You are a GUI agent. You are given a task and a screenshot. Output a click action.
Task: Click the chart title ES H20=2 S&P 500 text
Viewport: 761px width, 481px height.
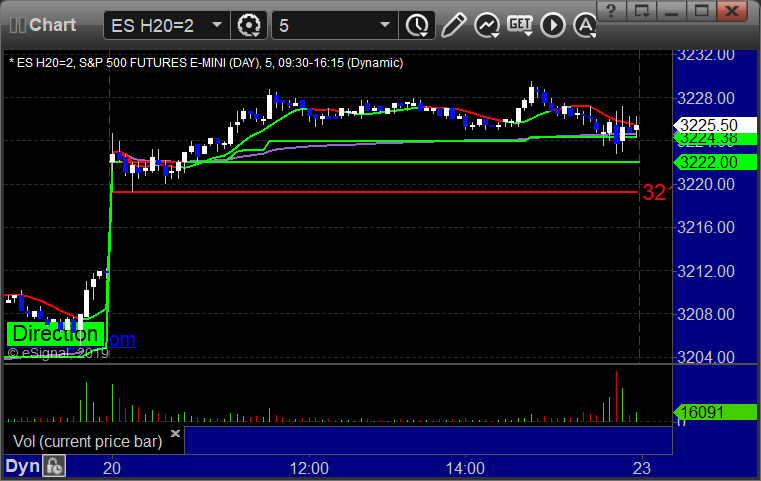click(x=206, y=63)
